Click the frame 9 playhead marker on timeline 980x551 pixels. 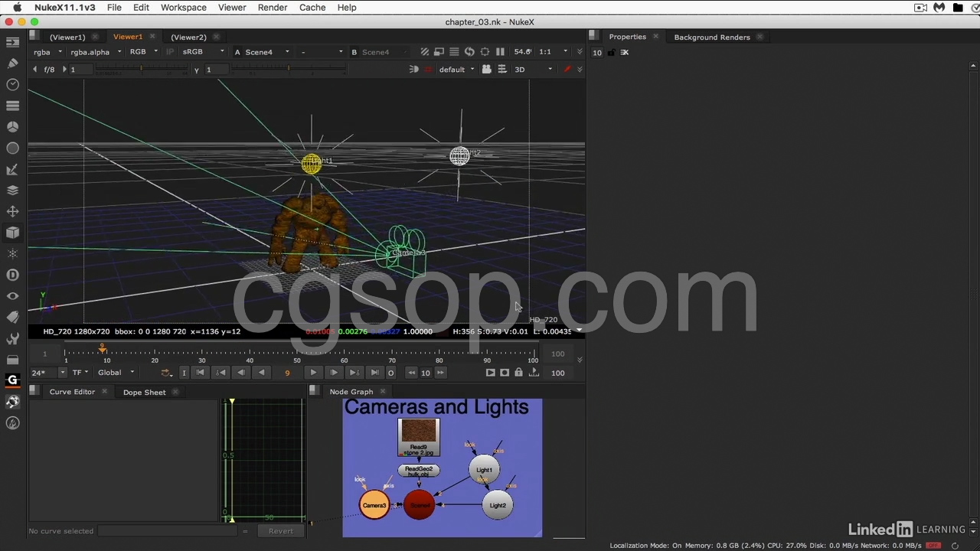(x=102, y=349)
